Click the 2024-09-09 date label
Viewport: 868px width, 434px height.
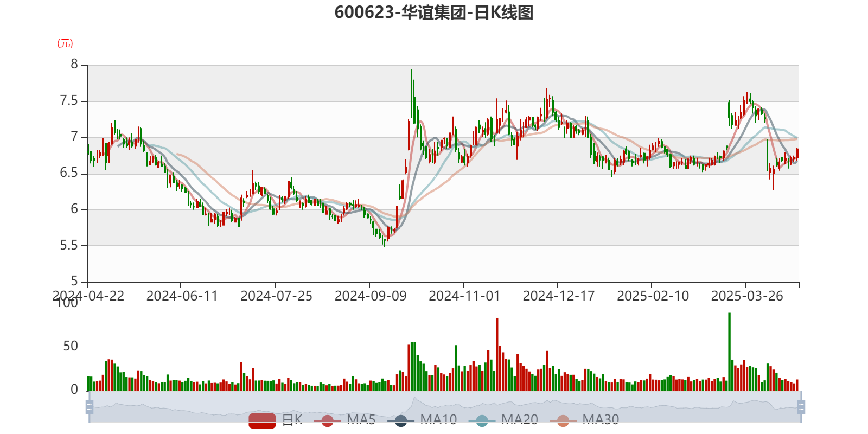371,296
